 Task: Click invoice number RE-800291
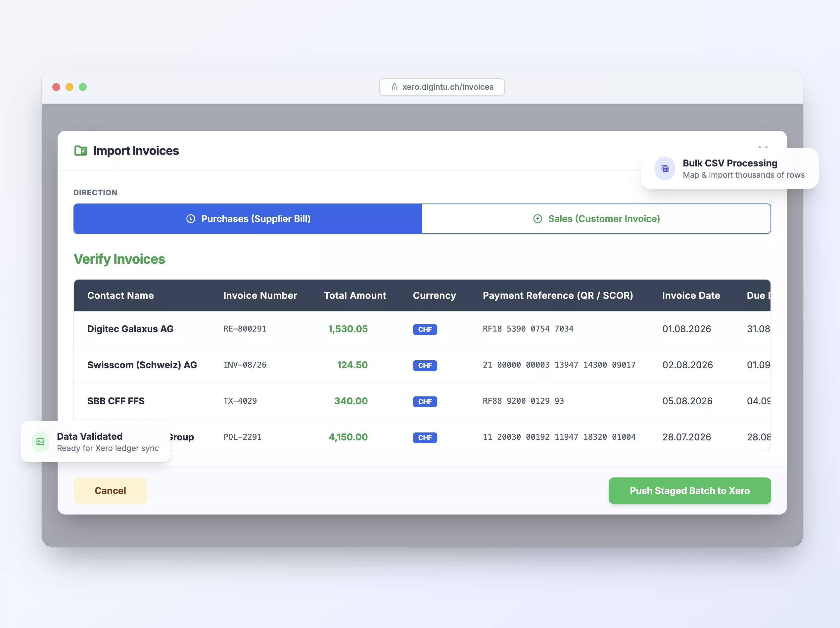[245, 329]
